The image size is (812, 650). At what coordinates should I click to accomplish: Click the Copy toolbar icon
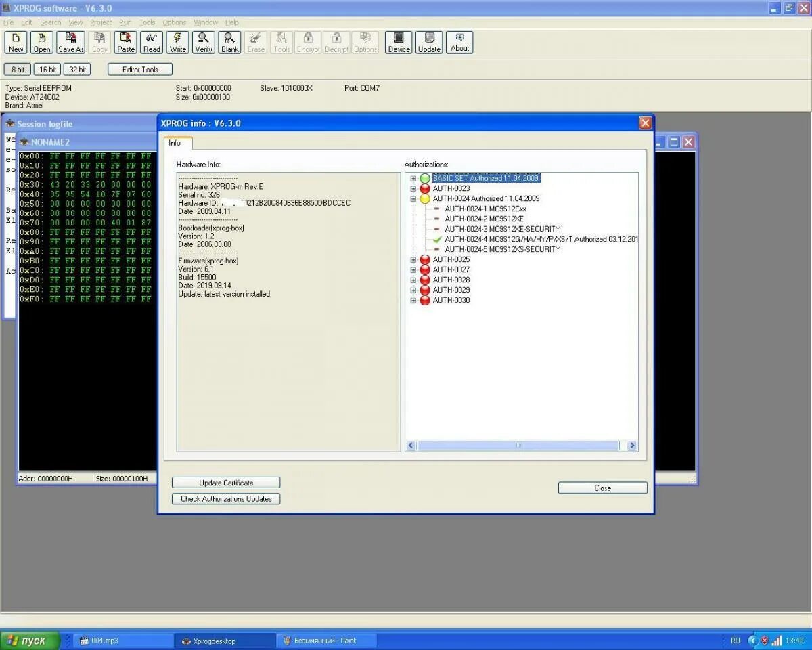pos(99,43)
